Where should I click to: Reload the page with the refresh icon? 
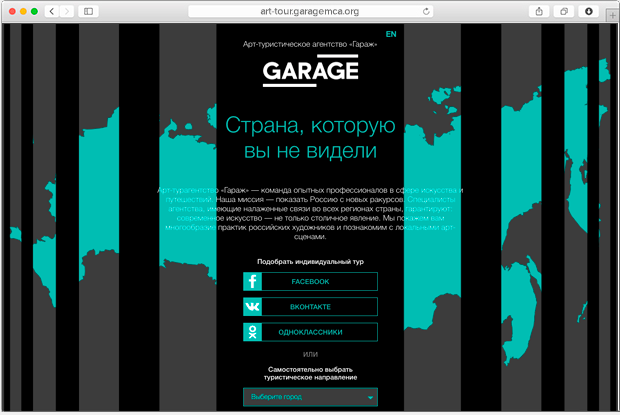(x=426, y=11)
